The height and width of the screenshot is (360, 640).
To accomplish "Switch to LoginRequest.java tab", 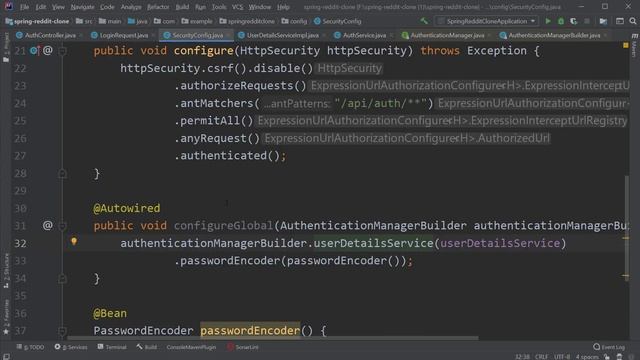I will [x=124, y=36].
